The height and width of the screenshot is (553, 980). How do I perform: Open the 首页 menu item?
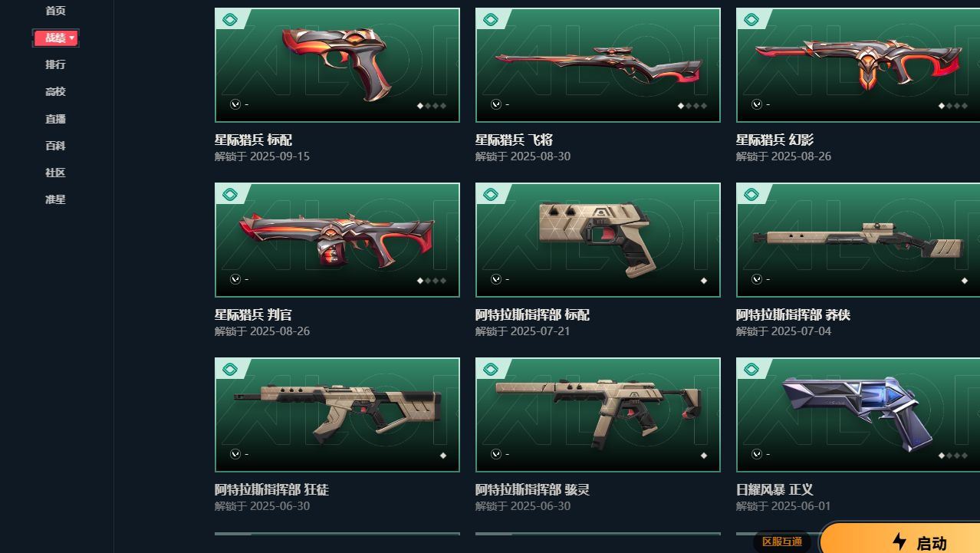pyautogui.click(x=55, y=11)
